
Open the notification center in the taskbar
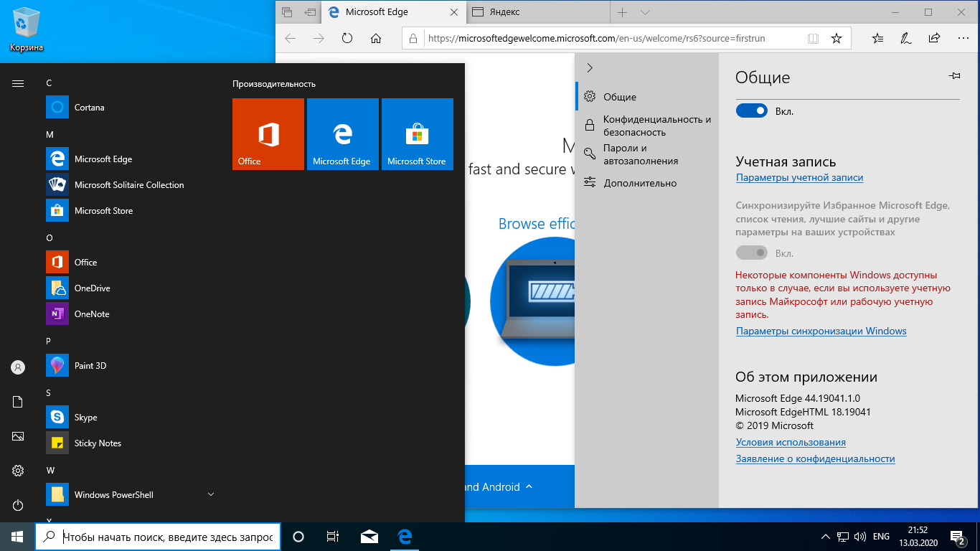(x=958, y=536)
